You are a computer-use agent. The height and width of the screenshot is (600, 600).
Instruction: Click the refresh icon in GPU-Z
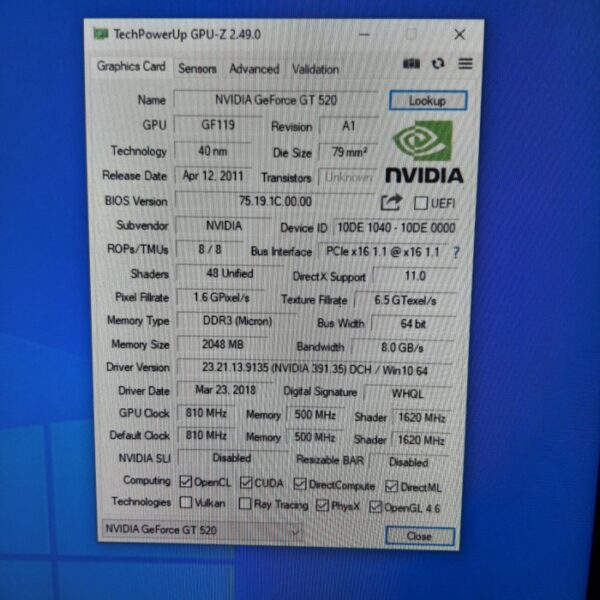[438, 64]
